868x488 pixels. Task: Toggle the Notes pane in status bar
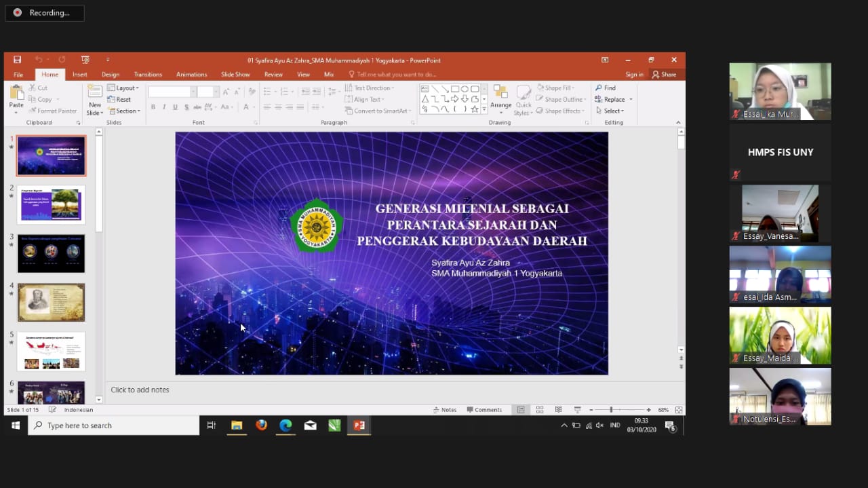coord(445,410)
